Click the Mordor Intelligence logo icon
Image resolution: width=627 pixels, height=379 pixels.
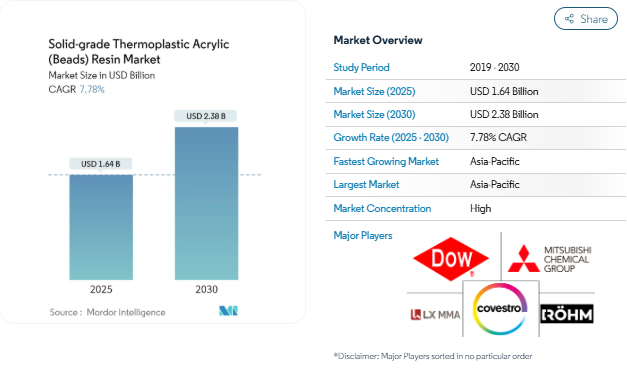coord(228,311)
